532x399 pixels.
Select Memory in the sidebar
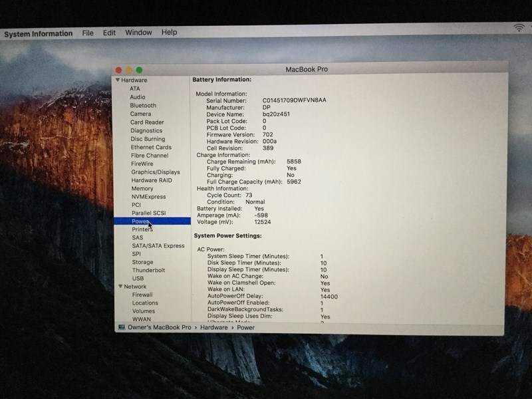142,188
